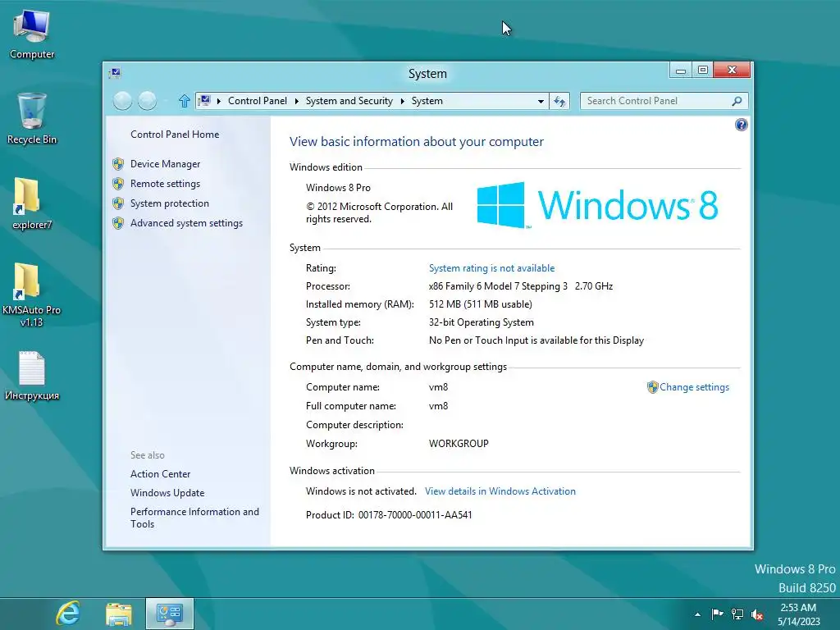The height and width of the screenshot is (630, 840).
Task: Open Advanced system settings
Action: click(186, 223)
